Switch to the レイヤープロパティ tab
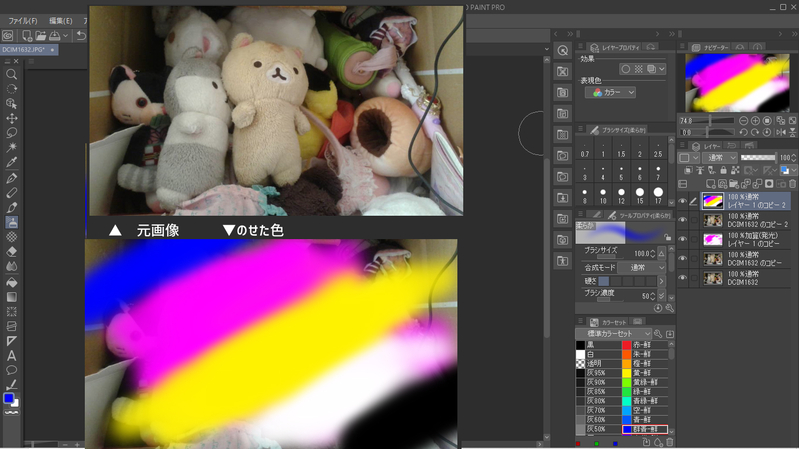799x449 pixels. pos(615,47)
